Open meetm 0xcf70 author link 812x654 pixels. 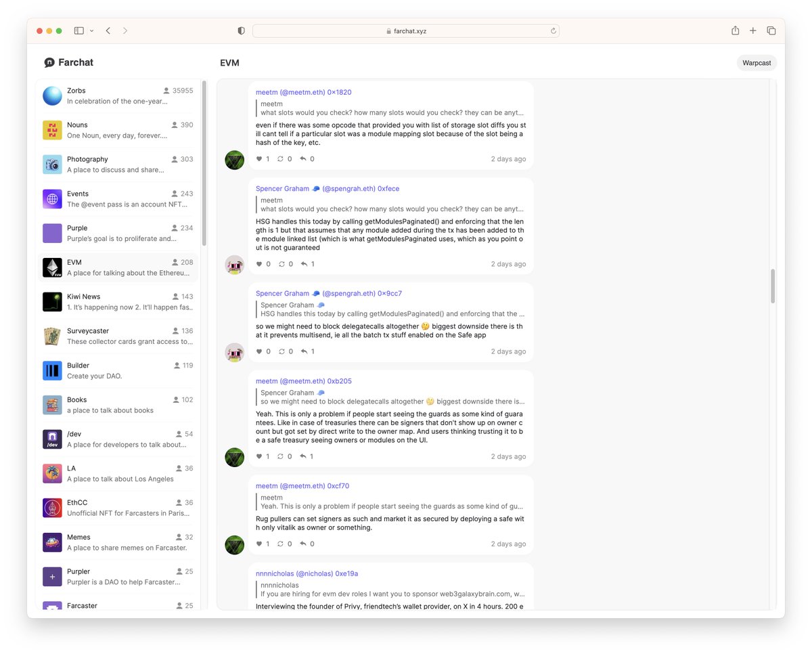pyautogui.click(x=302, y=486)
